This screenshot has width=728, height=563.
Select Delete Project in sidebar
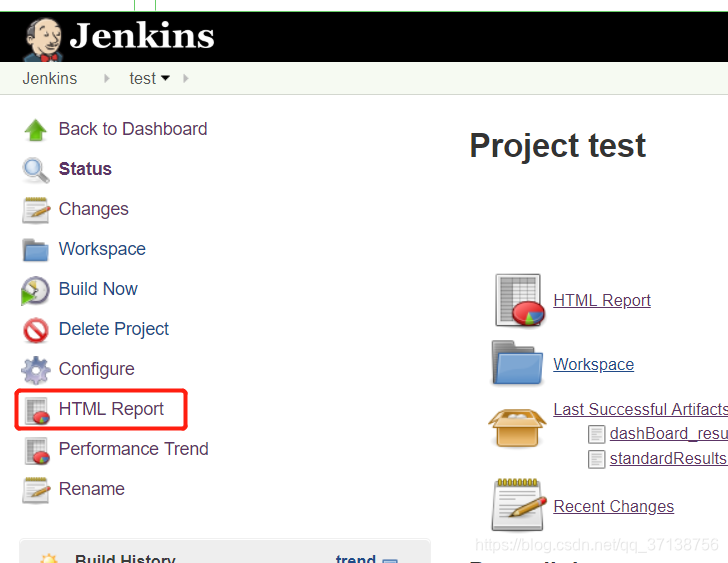pyautogui.click(x=114, y=329)
